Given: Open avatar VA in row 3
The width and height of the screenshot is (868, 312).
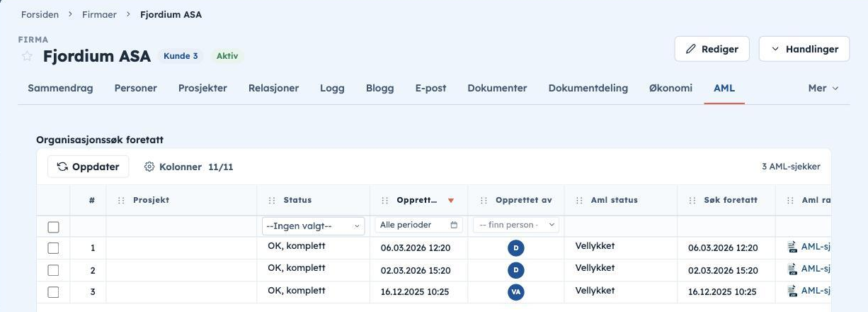Looking at the screenshot, I should (516, 292).
